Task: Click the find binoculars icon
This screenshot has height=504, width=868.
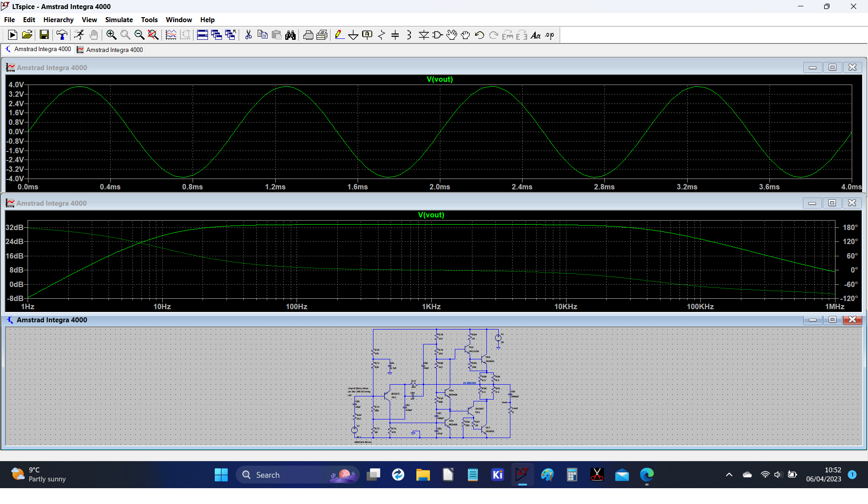Action: [291, 35]
